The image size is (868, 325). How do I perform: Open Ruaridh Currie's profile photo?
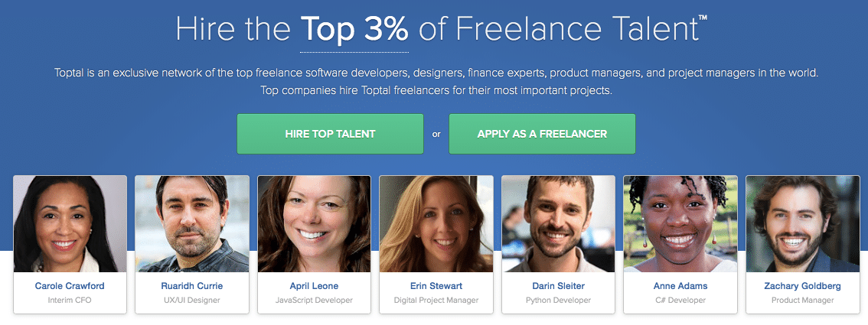[x=192, y=224]
